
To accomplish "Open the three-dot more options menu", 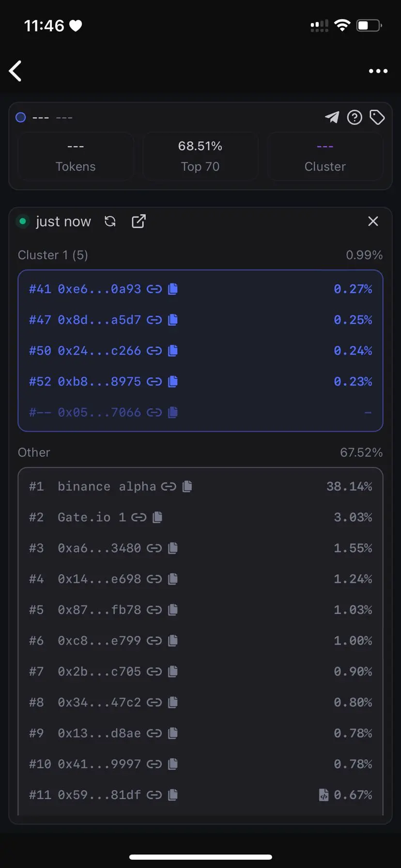I will 378,71.
